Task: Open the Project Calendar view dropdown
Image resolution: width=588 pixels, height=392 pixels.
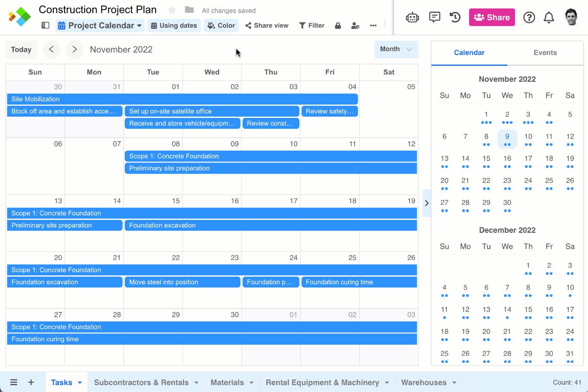Action: (99, 25)
